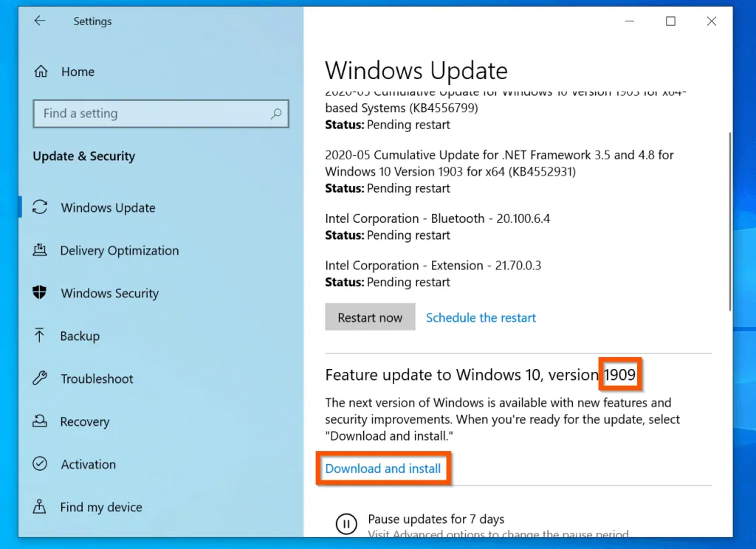This screenshot has height=549, width=756.
Task: Select the Update & Security heading
Action: click(83, 156)
